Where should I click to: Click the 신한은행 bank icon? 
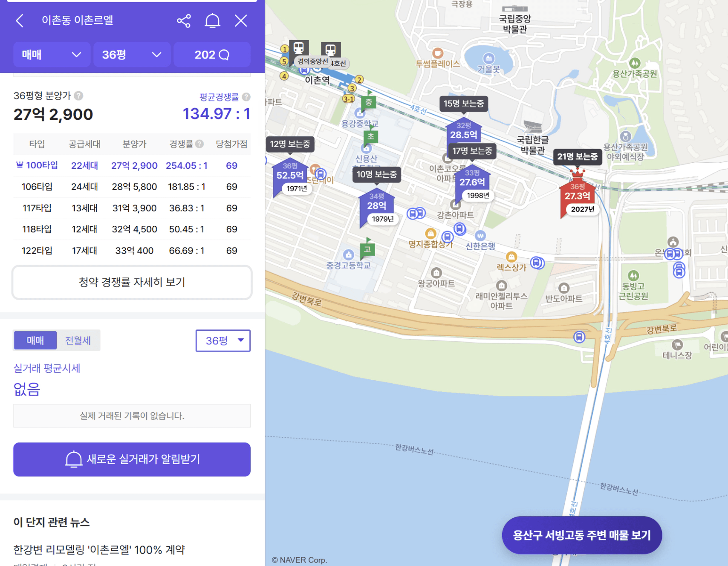pos(480,236)
